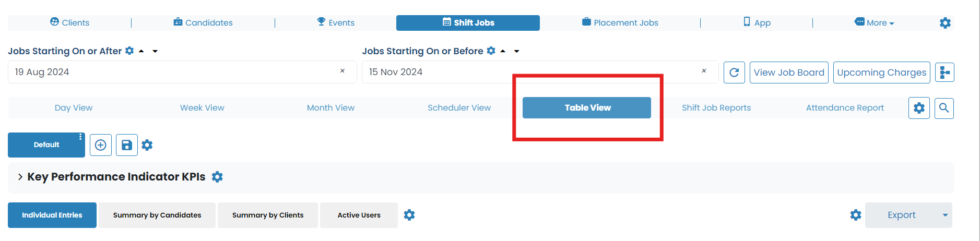Image resolution: width=980 pixels, height=241 pixels.
Task: Open the Default view three-dot options
Action: click(80, 137)
